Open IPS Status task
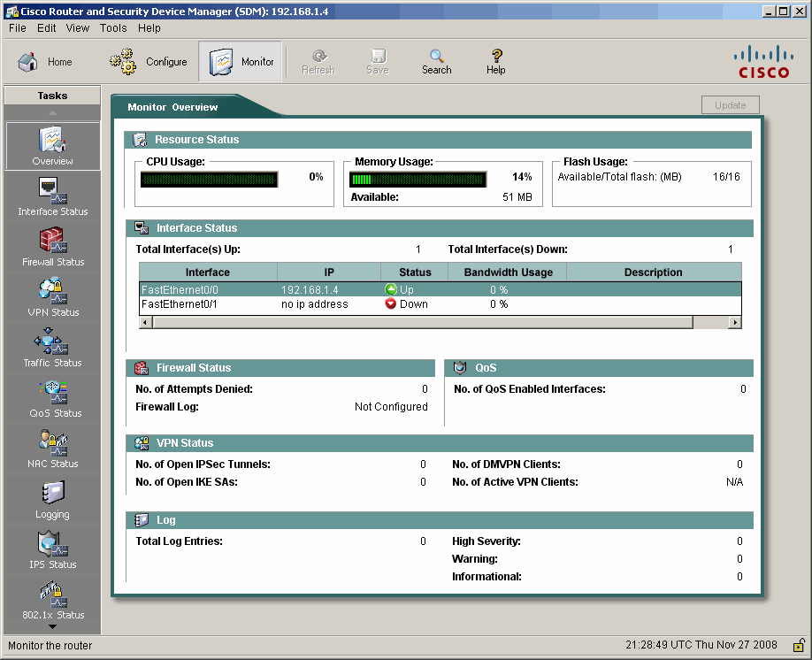 pyautogui.click(x=52, y=550)
